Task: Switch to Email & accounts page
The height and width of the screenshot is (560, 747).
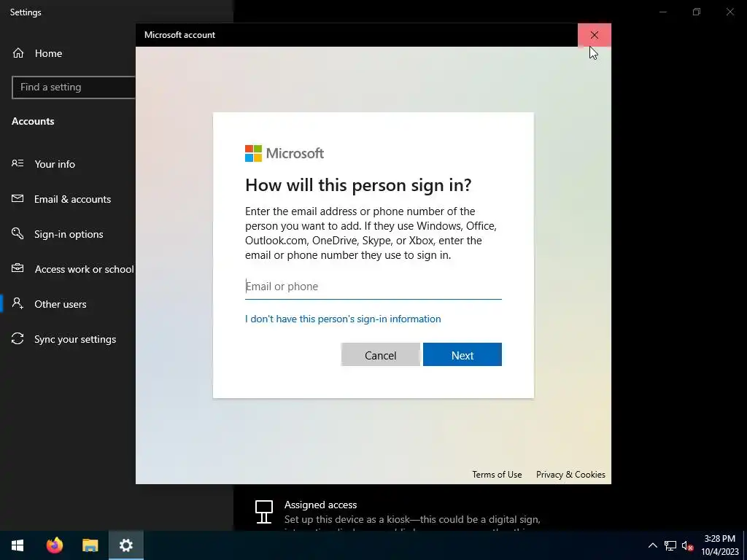Action: coord(72,199)
